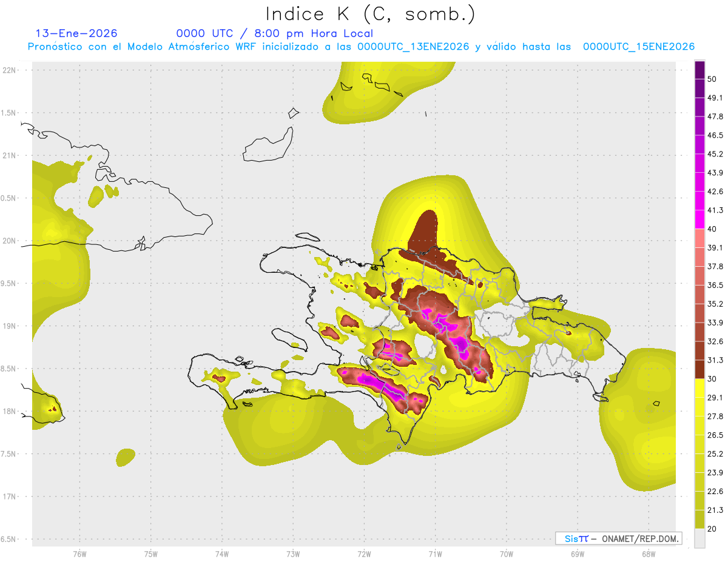Viewport: 728px width, 562px height.
Task: Click the '21.3' scale label
Action: pos(715,510)
